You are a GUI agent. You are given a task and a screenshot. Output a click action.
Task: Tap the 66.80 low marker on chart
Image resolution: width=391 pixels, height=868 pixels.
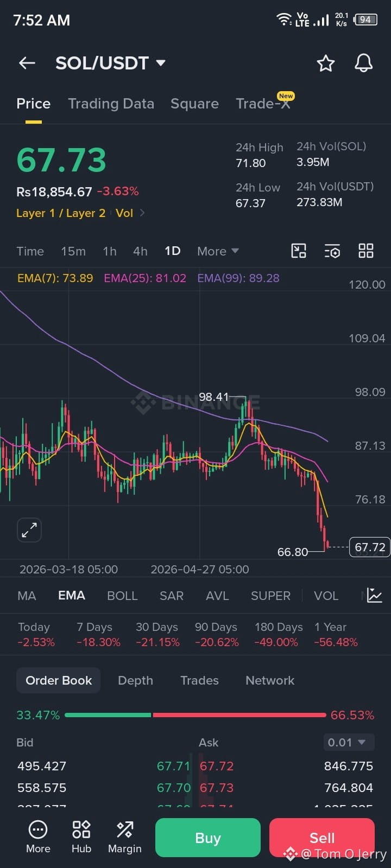tap(293, 552)
